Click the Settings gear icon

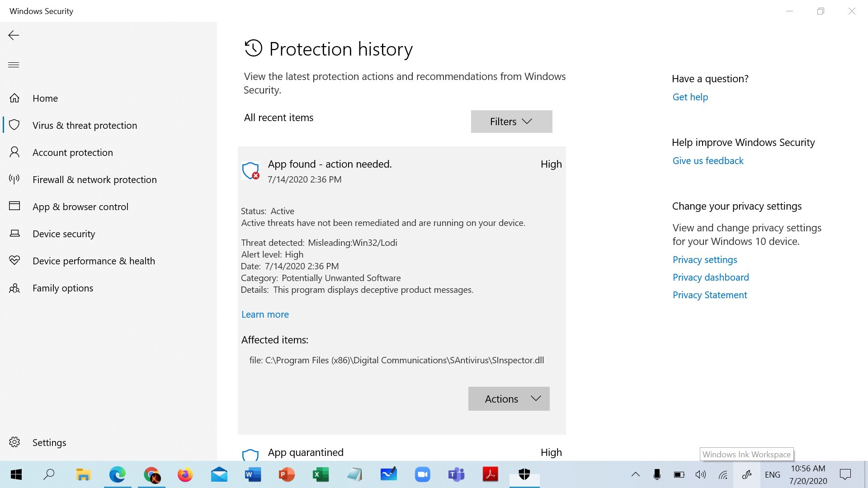14,442
